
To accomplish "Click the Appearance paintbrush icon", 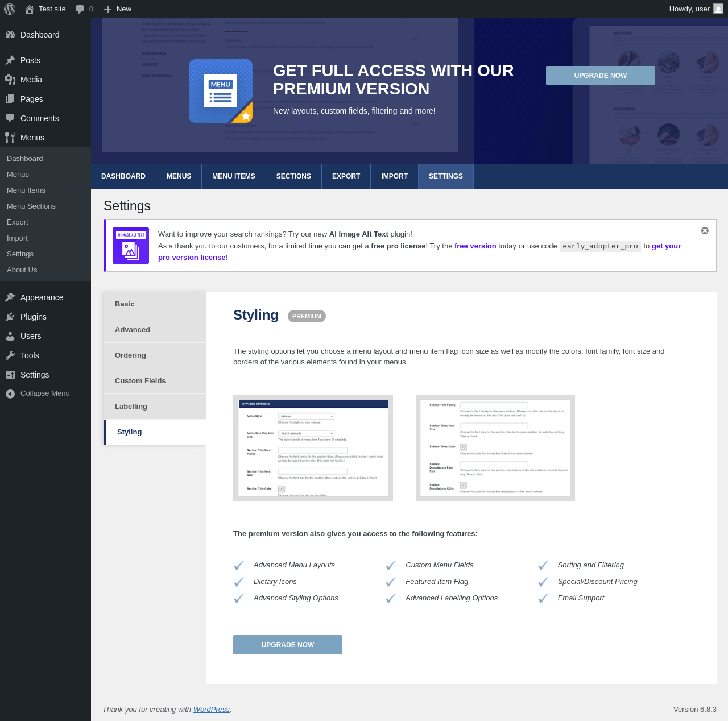I will tap(10, 297).
